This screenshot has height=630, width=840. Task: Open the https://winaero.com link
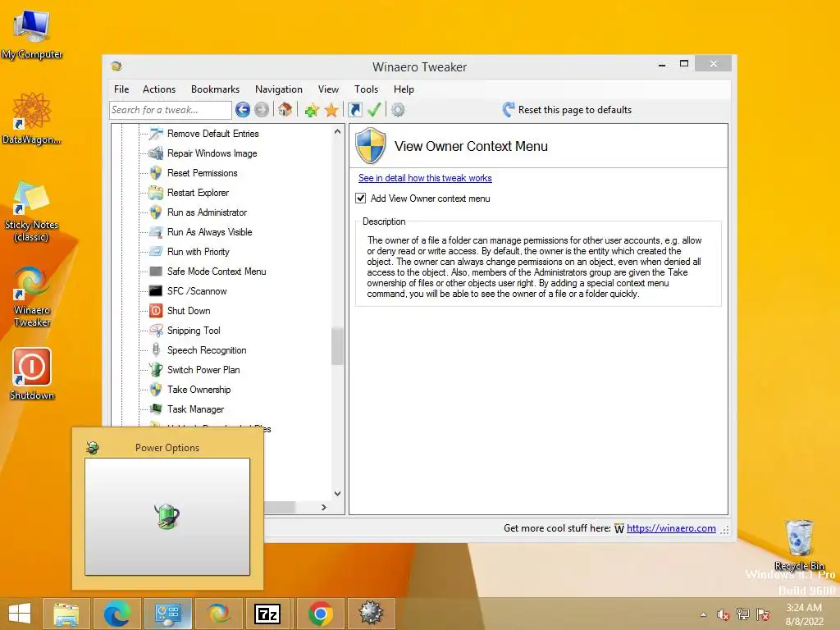[x=671, y=528]
